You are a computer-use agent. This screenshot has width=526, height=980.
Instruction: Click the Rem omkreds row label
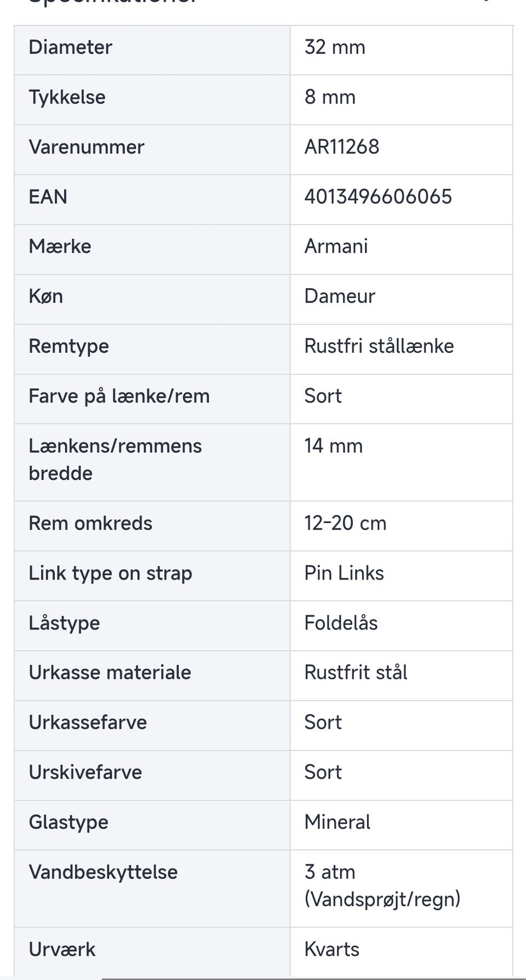[90, 523]
